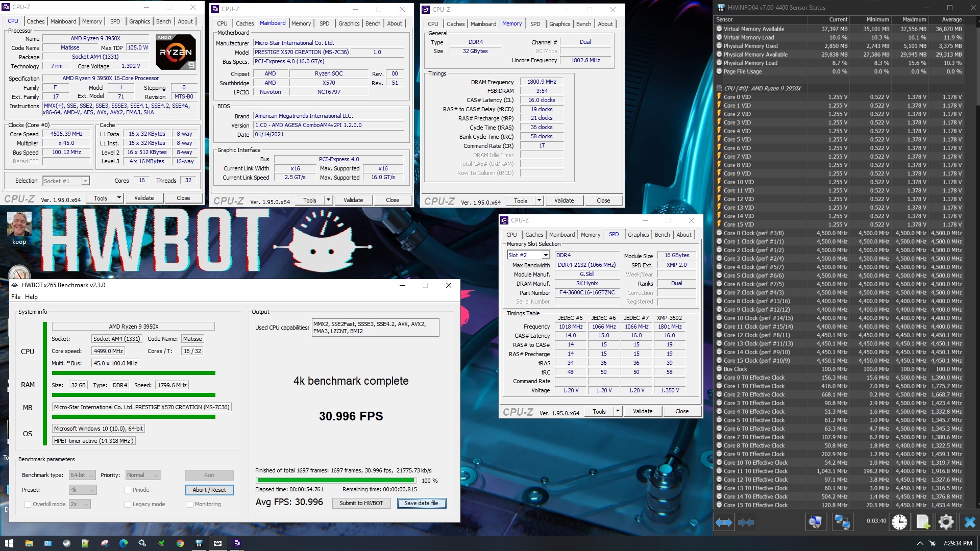Switch to CPU-Z purple chip taskbar icon
980x551 pixels.
pos(237,543)
